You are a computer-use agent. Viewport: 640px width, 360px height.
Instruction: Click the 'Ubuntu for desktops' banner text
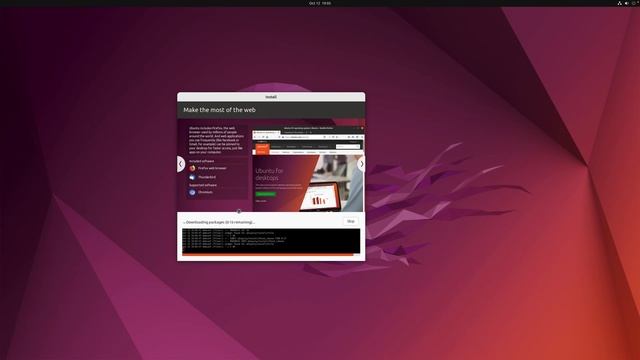coord(269,174)
